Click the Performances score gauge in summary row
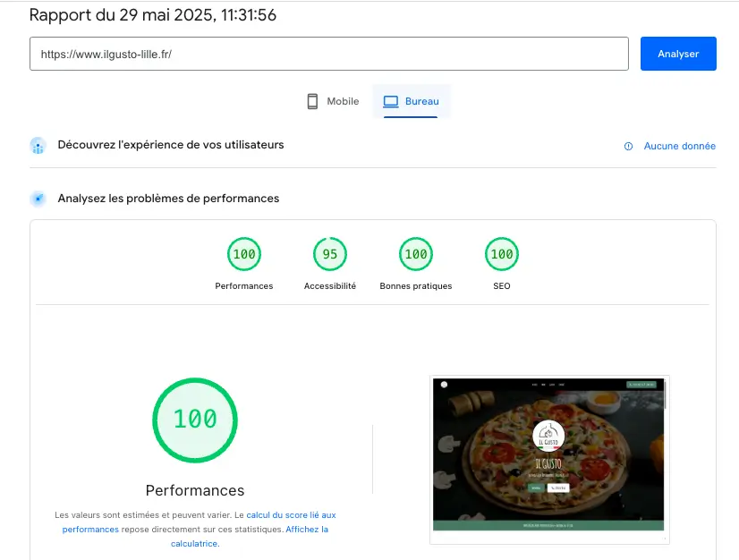Screen dimensions: 739x560 point(243,255)
